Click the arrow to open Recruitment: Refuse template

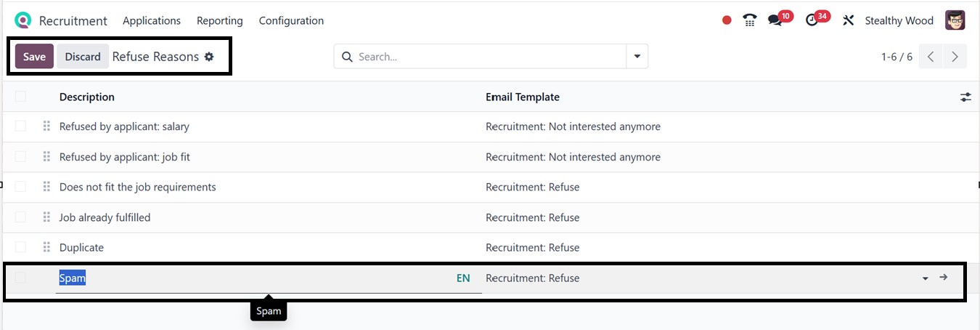(x=943, y=278)
